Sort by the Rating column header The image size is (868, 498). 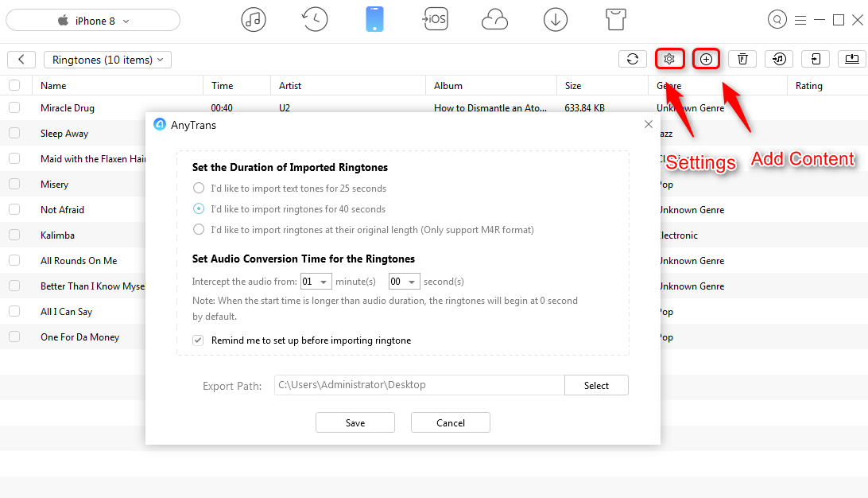coord(808,86)
